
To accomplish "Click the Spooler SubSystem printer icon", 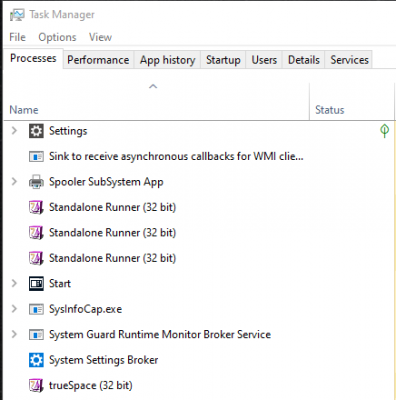I will pos(36,182).
